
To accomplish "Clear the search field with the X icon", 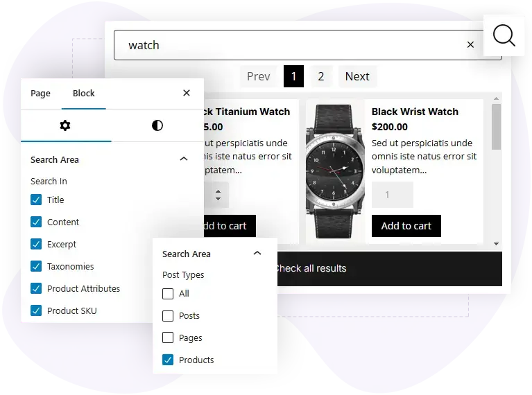I will tap(470, 45).
